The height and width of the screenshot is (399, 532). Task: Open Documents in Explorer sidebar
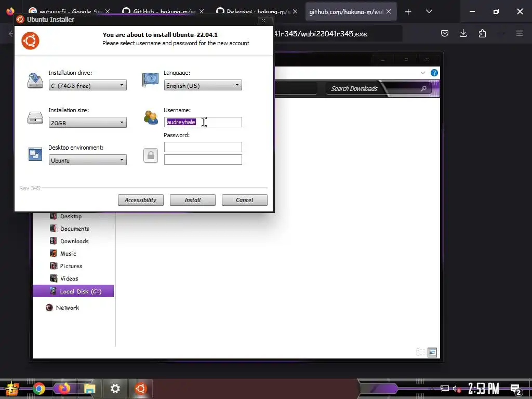[x=70, y=229]
